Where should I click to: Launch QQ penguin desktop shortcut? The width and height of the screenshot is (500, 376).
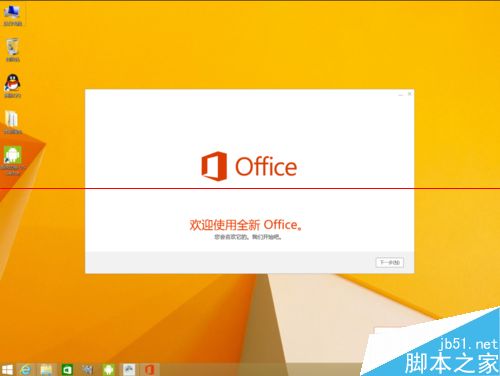pos(12,86)
